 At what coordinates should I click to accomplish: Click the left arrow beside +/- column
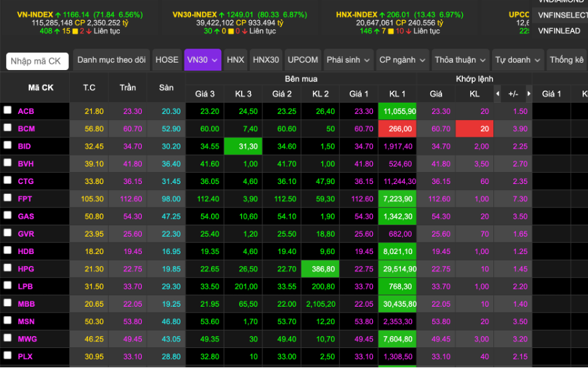pyautogui.click(x=497, y=94)
